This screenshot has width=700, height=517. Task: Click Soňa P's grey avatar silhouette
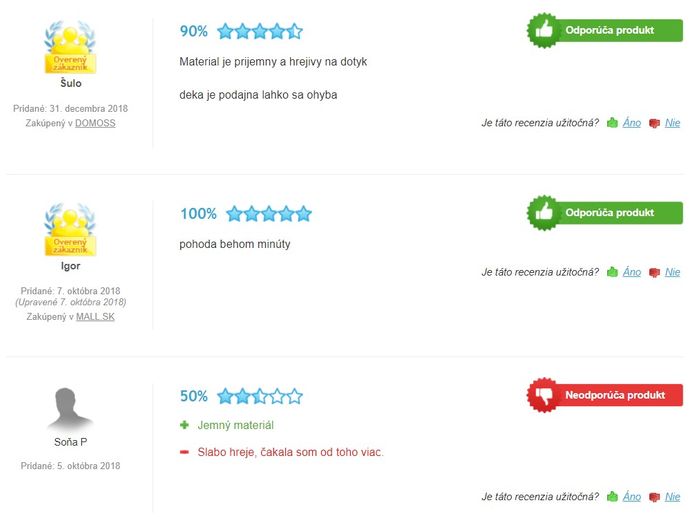pos(70,409)
